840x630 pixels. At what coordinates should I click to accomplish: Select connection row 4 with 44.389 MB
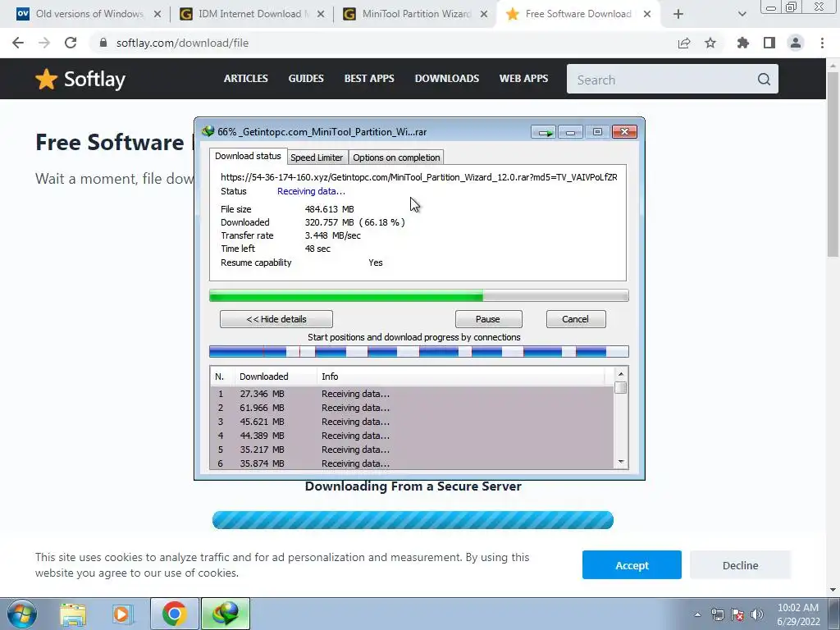[x=412, y=436]
